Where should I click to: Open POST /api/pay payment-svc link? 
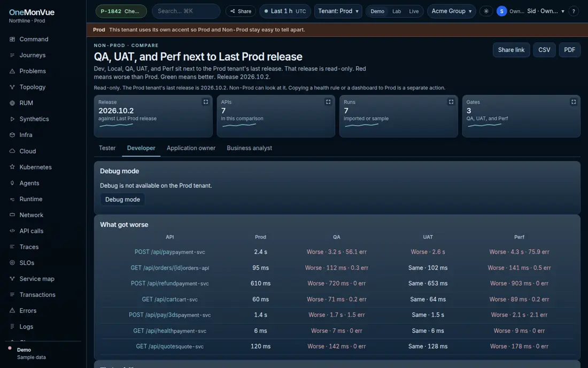(x=170, y=252)
